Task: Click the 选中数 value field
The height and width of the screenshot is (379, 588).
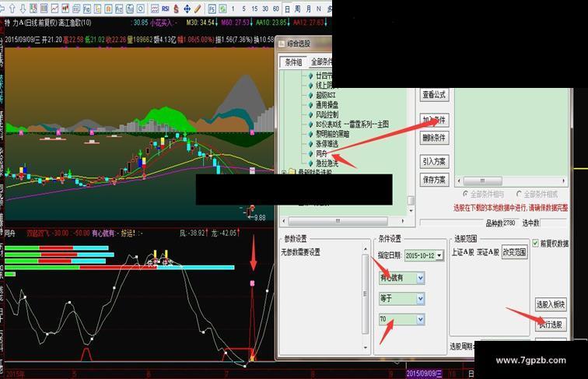Action: pyautogui.click(x=554, y=223)
